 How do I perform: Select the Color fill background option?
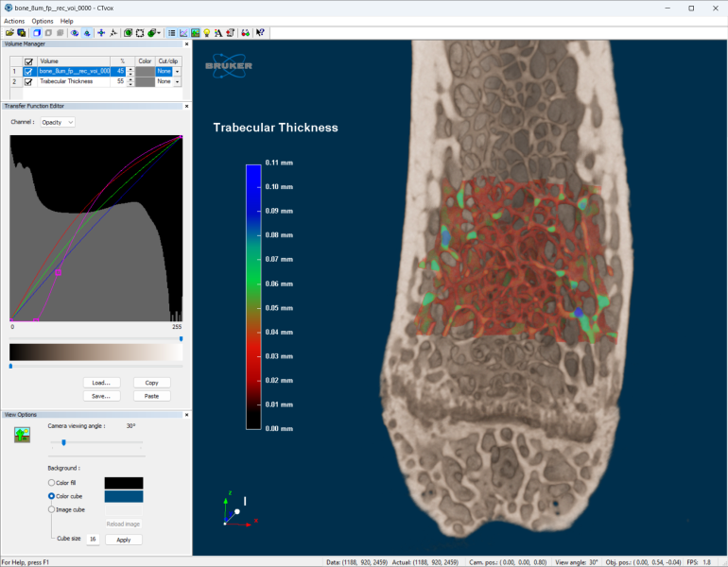(x=52, y=483)
